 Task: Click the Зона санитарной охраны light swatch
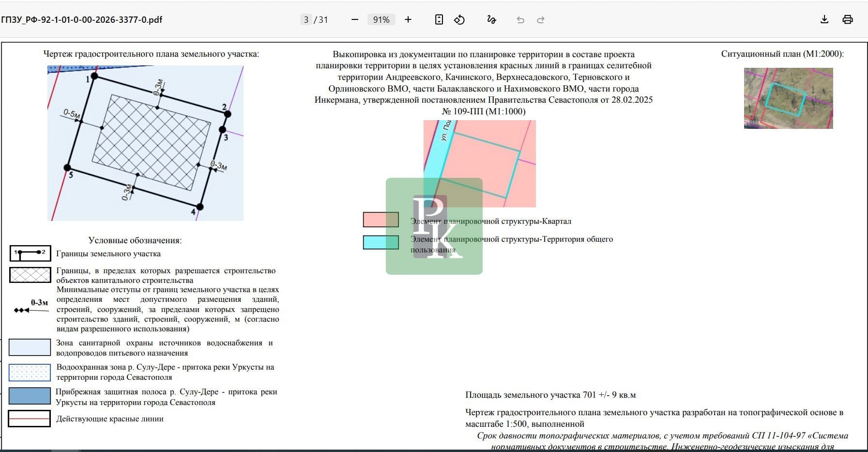point(30,347)
